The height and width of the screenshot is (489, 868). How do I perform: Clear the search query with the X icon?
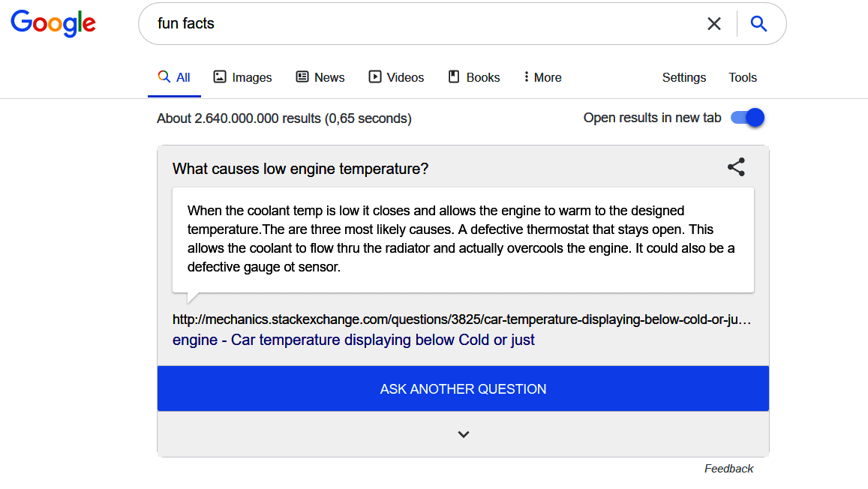(x=713, y=23)
